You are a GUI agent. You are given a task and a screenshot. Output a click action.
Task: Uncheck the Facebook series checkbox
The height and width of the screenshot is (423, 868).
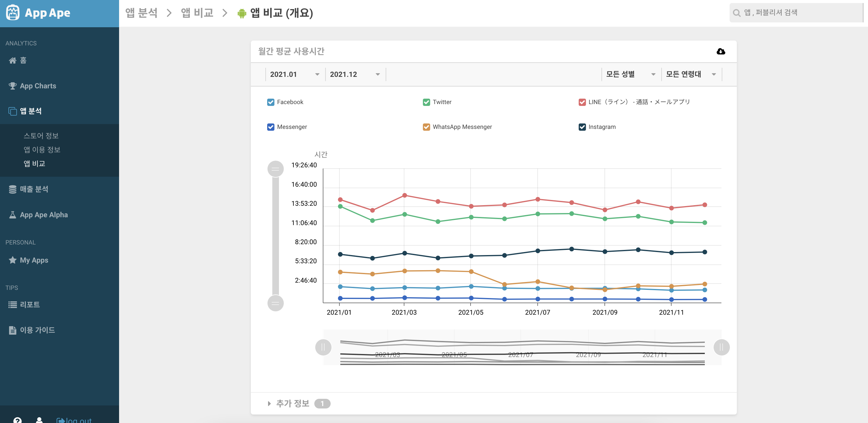270,102
